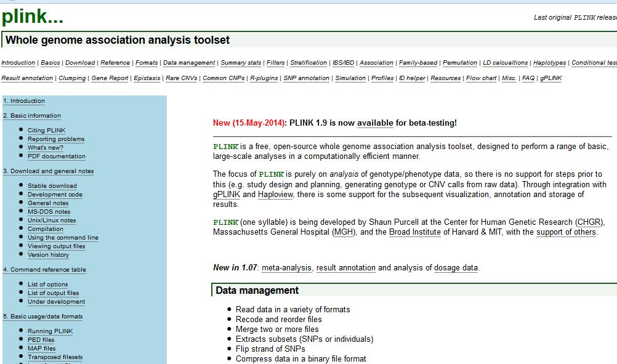Open PED files in sidebar

click(41, 339)
